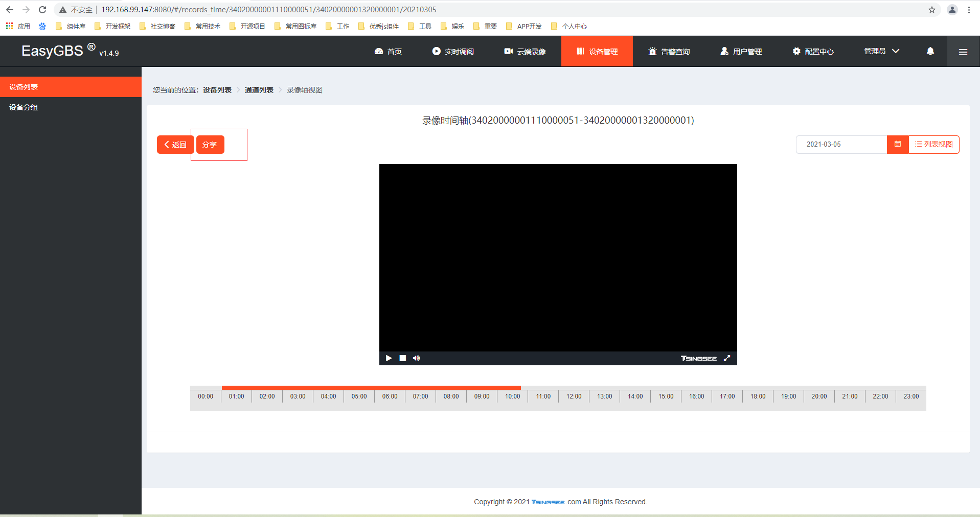Select 设备分组 in the sidebar
980x517 pixels.
71,107
